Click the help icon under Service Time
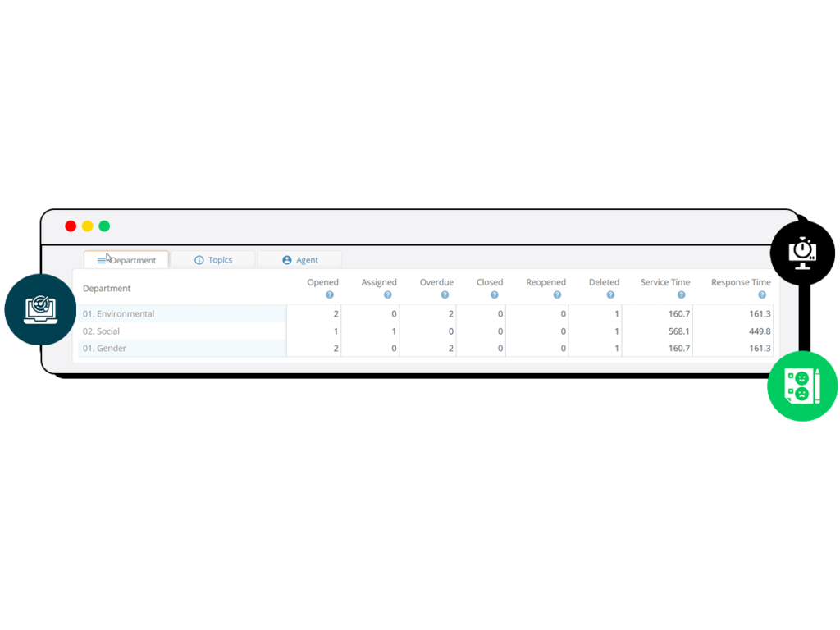This screenshot has height=630, width=840. [681, 294]
